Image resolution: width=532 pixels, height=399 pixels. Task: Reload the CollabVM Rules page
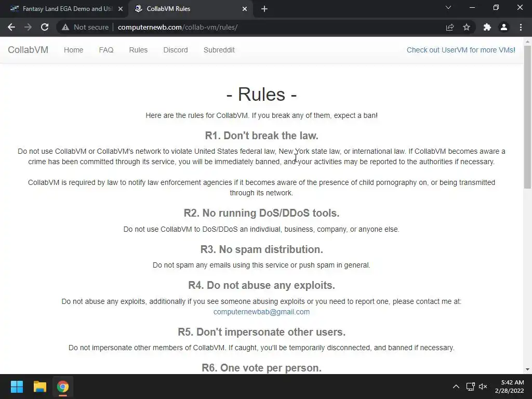[x=45, y=27]
